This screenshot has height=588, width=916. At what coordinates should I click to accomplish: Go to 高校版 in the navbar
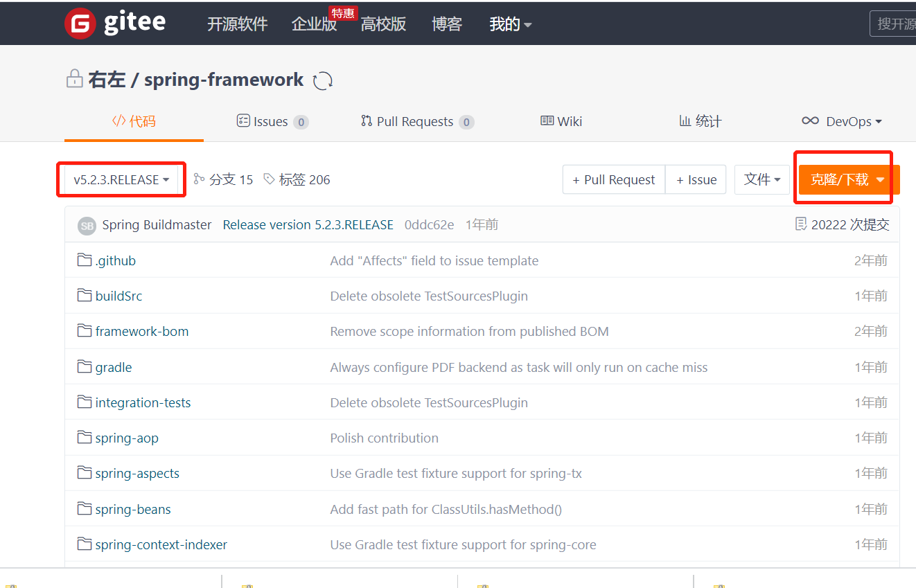point(383,24)
